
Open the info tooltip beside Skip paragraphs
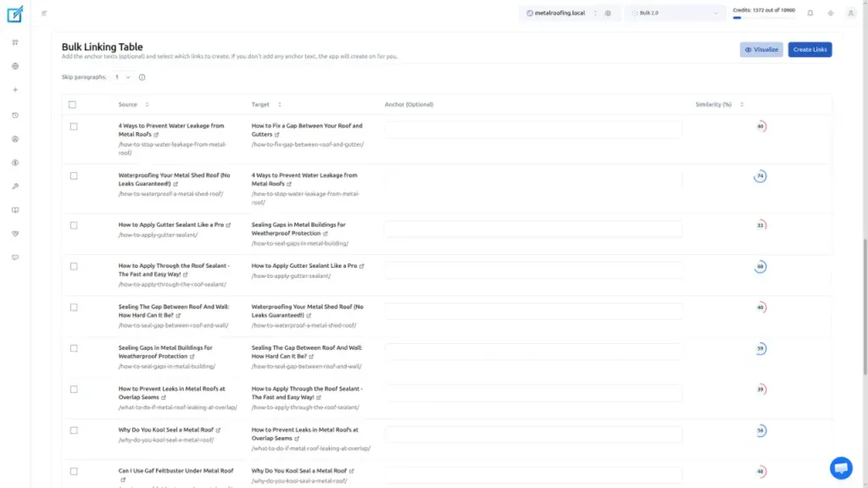[141, 77]
